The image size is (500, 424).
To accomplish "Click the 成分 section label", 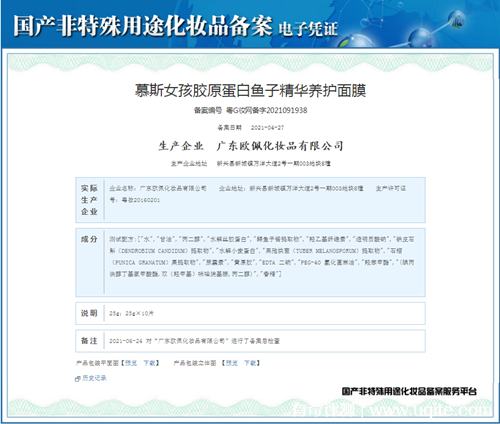I will [89, 239].
